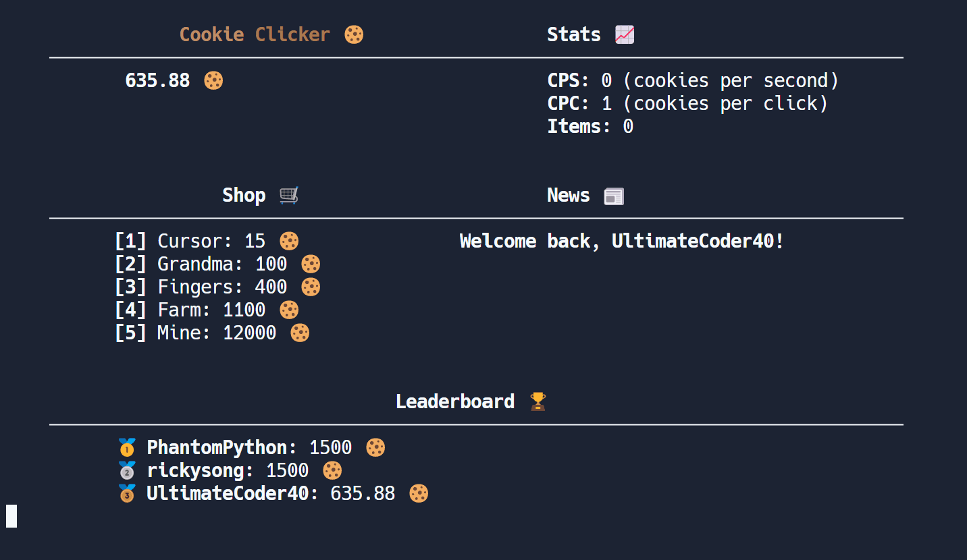Click the News newspaper icon
This screenshot has height=560, width=967.
click(x=614, y=196)
